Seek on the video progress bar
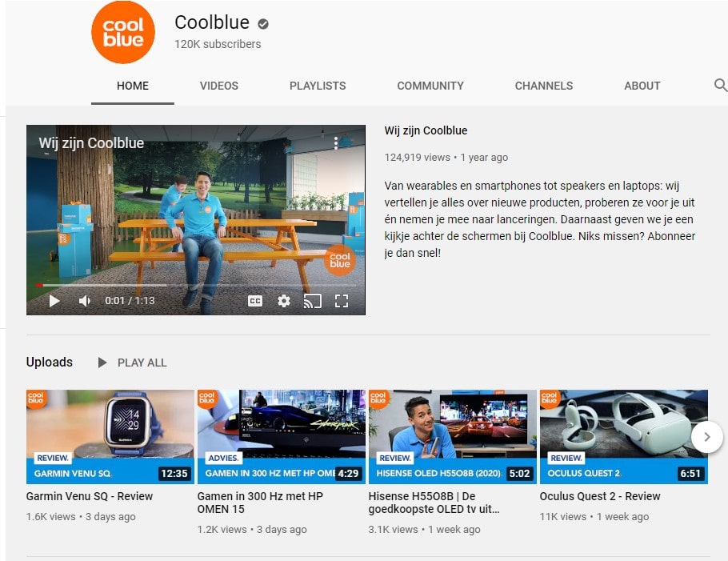Viewport: 728px width, 561px height. [x=196, y=285]
